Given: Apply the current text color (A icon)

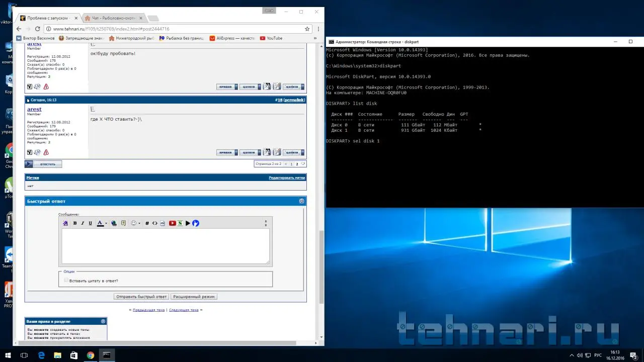Looking at the screenshot, I should pyautogui.click(x=100, y=223).
